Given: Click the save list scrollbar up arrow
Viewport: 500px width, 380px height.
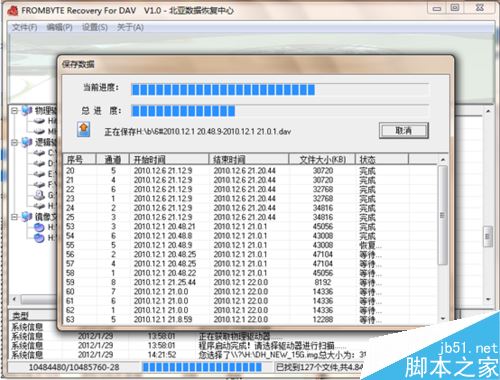Looking at the screenshot, I should pyautogui.click(x=443, y=160).
